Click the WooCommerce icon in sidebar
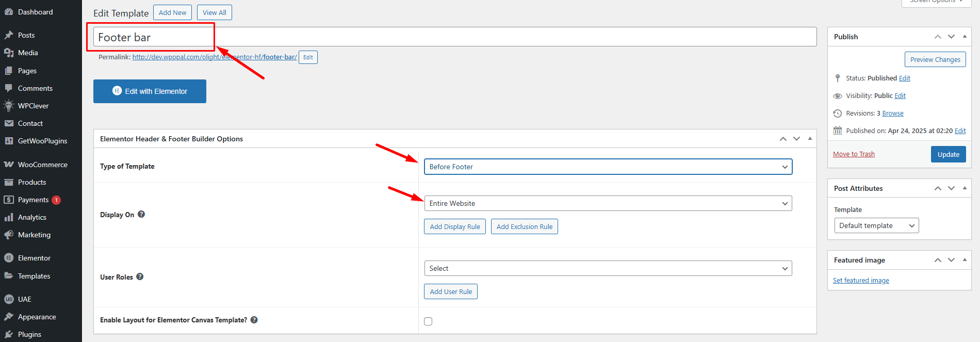Viewport: 980px width, 342px height. (x=9, y=165)
